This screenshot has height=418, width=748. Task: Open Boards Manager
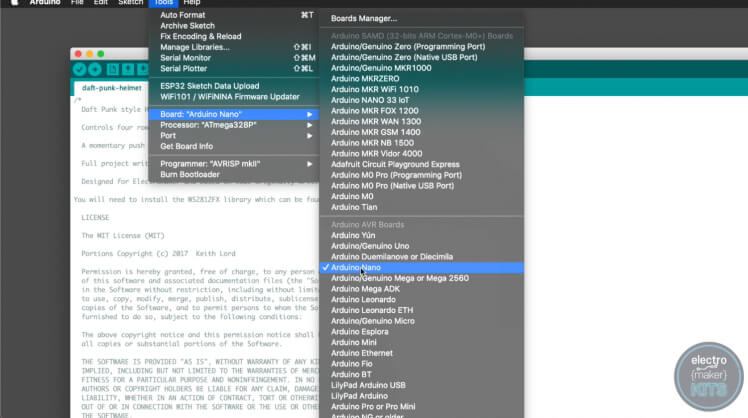422,19
